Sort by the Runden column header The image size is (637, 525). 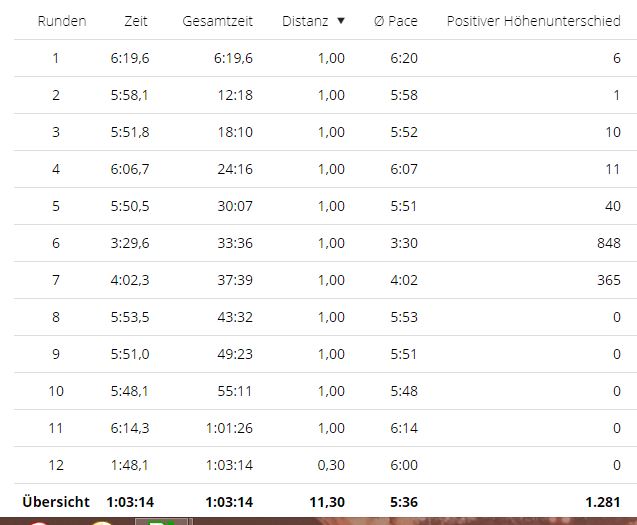[x=62, y=21]
